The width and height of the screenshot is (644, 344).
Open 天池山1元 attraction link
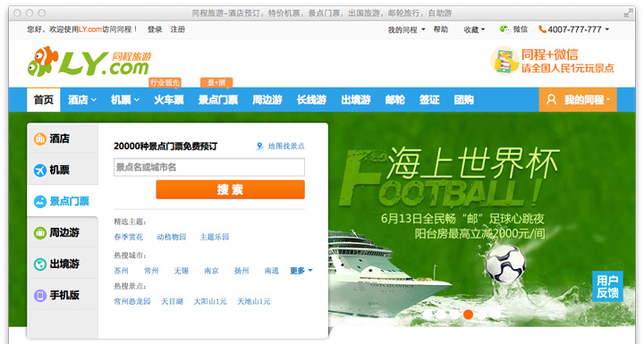point(254,302)
